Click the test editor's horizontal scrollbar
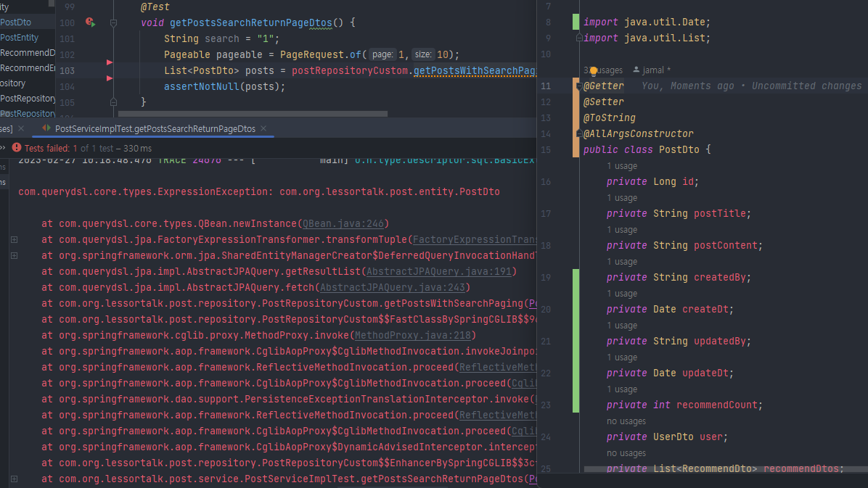The height and width of the screenshot is (488, 868). point(253,114)
